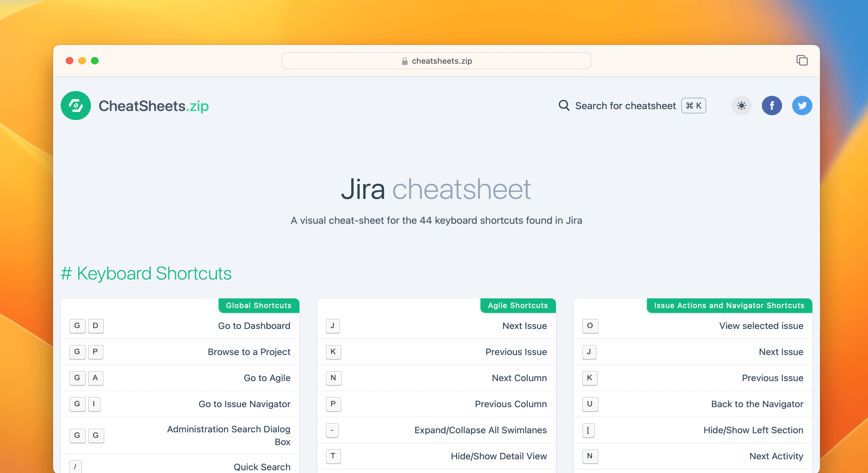868x473 pixels.
Task: Click the Expand/Collapse All Swimlanes row
Action: click(x=480, y=430)
